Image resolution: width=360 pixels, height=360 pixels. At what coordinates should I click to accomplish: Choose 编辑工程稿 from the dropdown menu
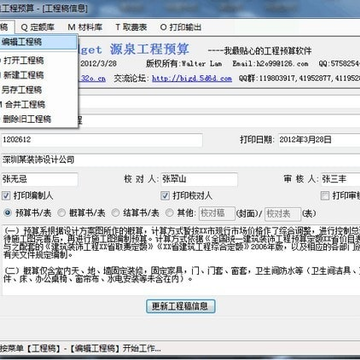click(38, 42)
